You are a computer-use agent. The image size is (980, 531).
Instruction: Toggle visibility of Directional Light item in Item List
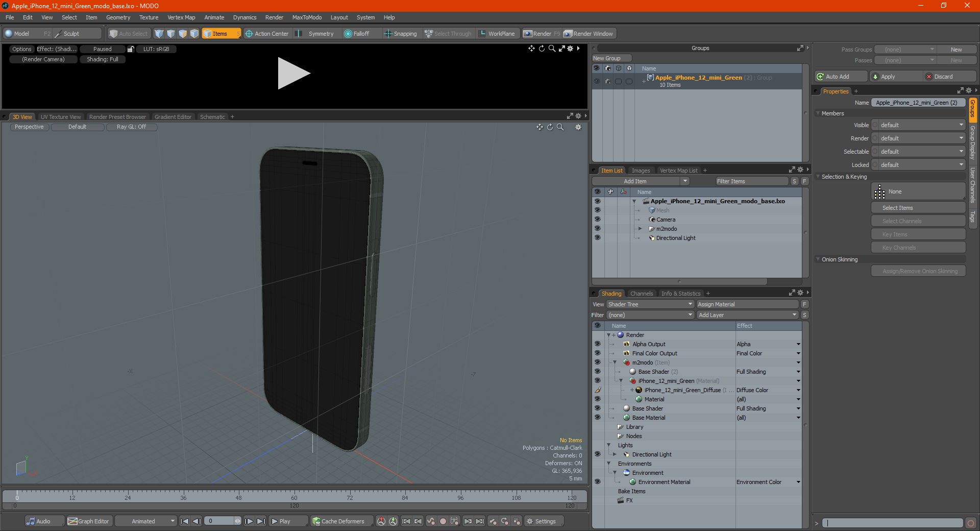[597, 238]
